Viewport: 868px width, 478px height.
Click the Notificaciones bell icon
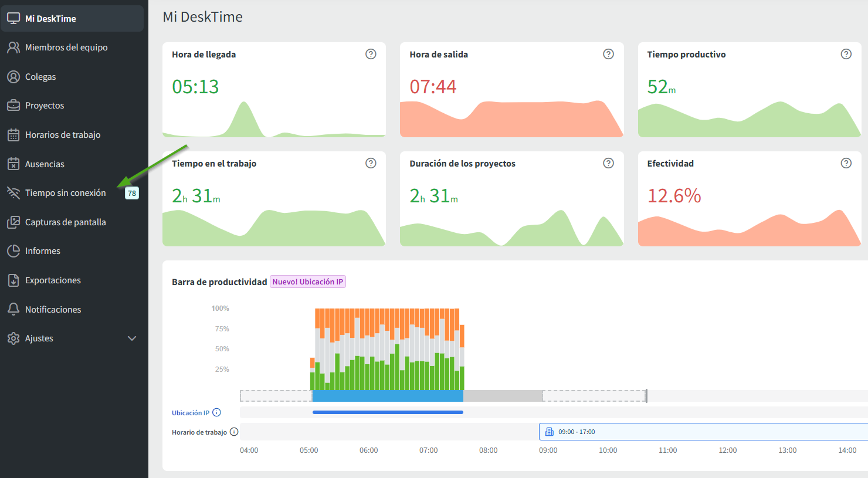coord(13,309)
